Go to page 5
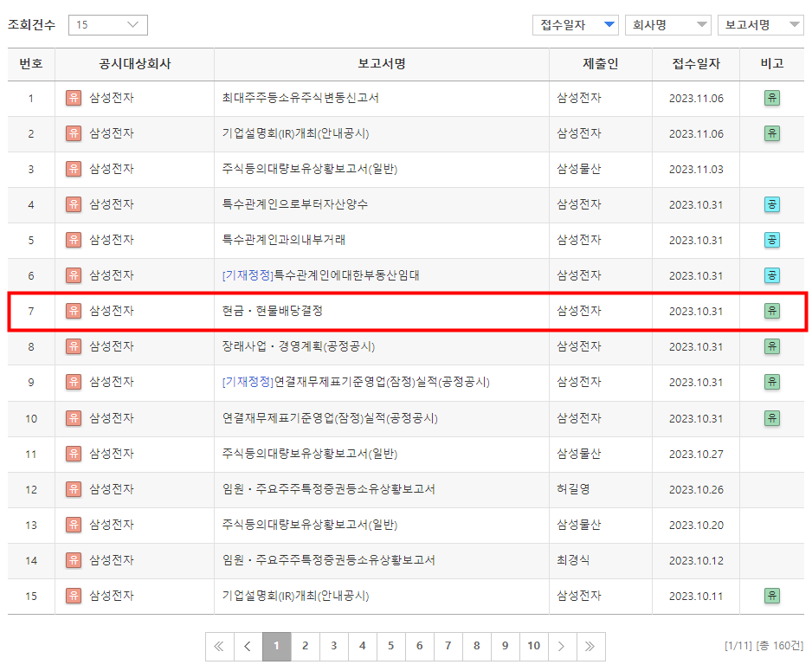 (391, 646)
